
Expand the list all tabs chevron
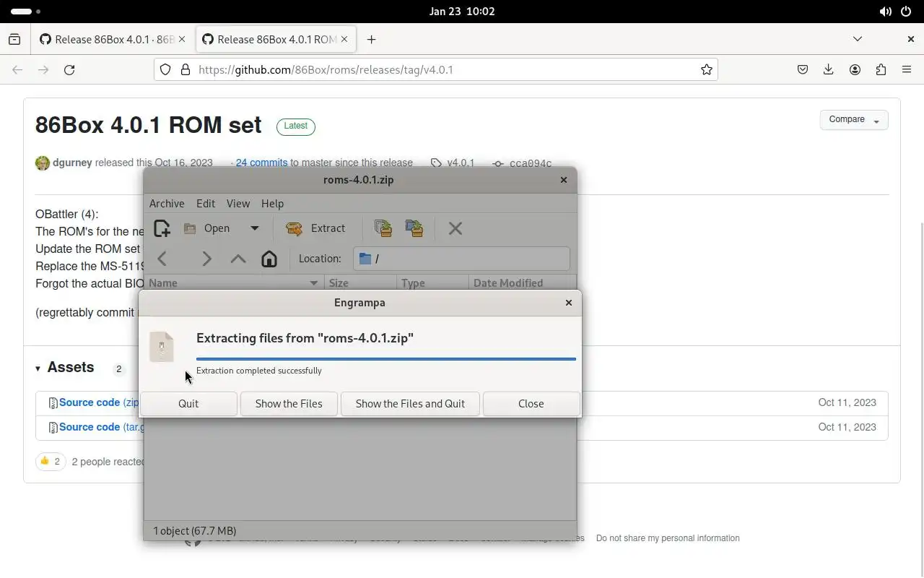(x=858, y=39)
